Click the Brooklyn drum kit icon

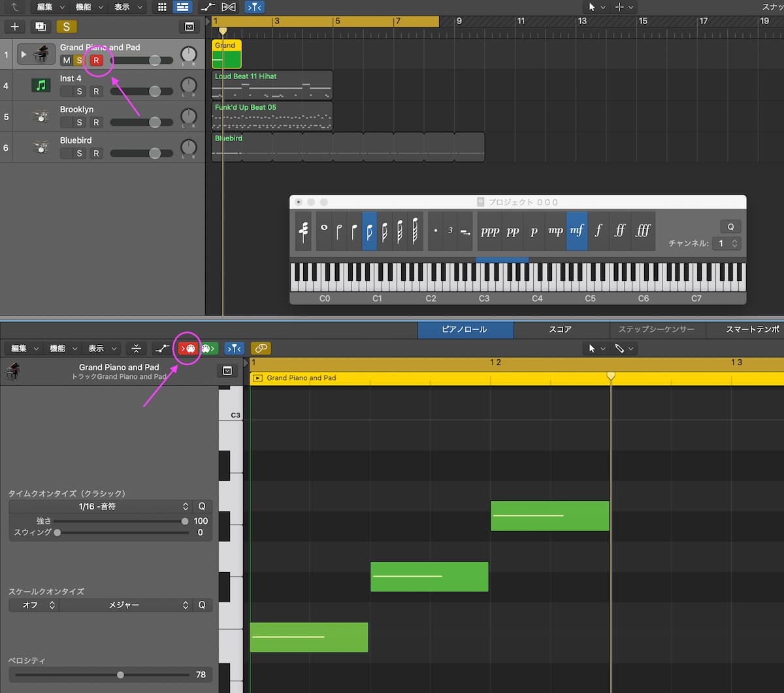click(x=41, y=116)
